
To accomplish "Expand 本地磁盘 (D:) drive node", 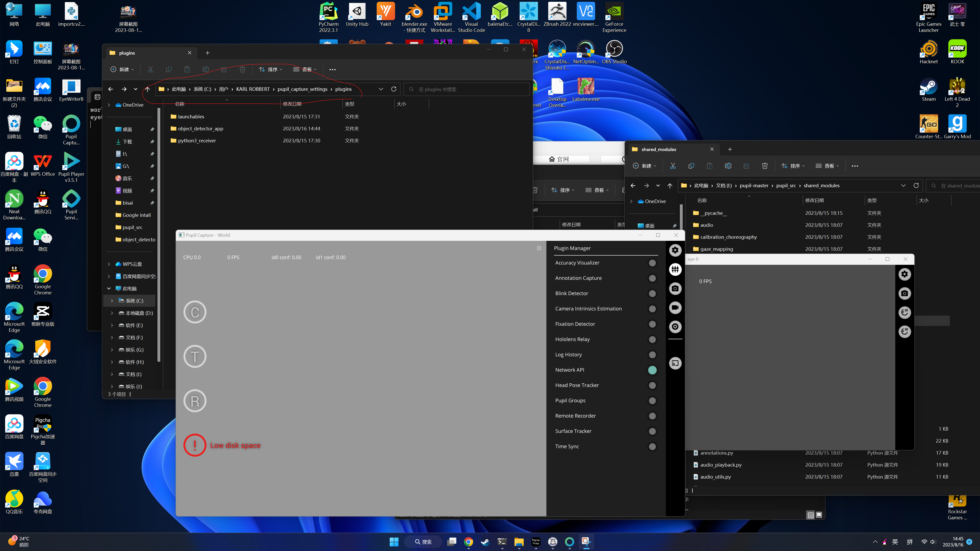I will [112, 313].
